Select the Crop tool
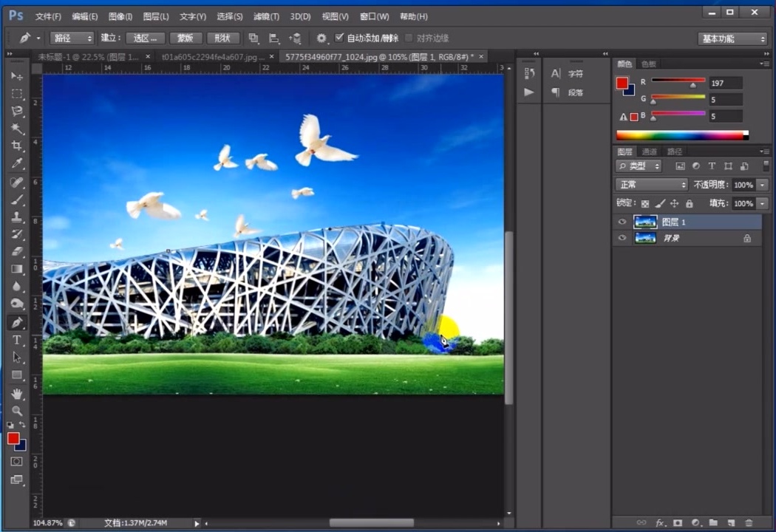 tap(17, 146)
